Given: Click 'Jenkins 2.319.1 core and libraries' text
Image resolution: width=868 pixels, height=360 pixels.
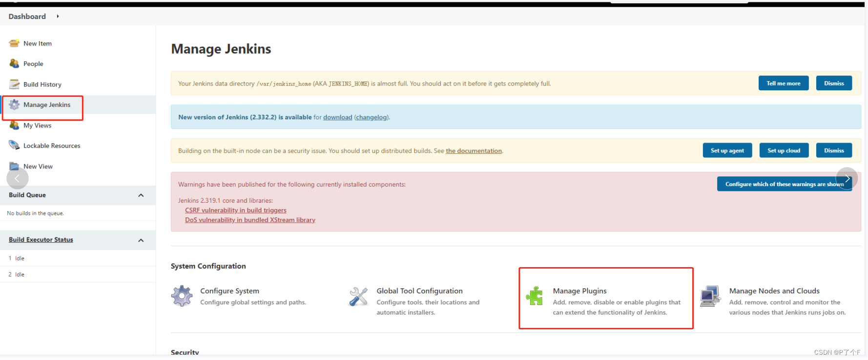Looking at the screenshot, I should pos(226,201).
